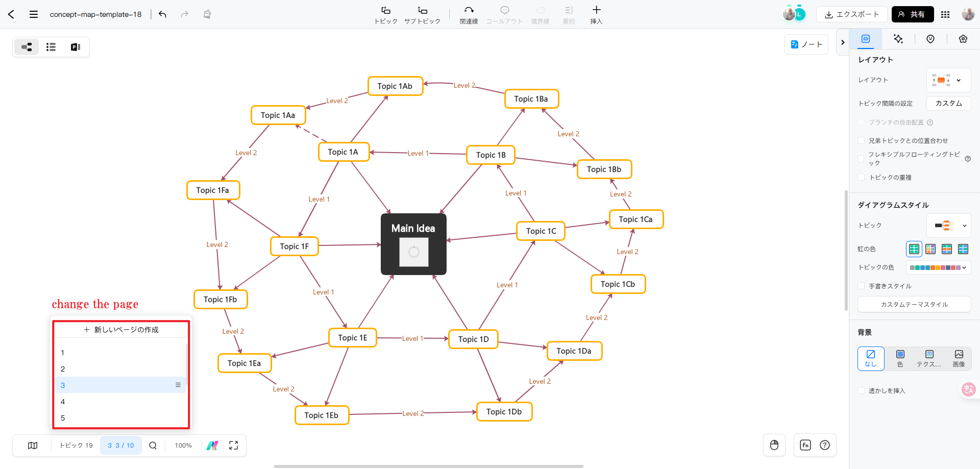Viewport: 980px width, 469px height.
Task: Open the layout type dropdown
Action: [x=948, y=80]
